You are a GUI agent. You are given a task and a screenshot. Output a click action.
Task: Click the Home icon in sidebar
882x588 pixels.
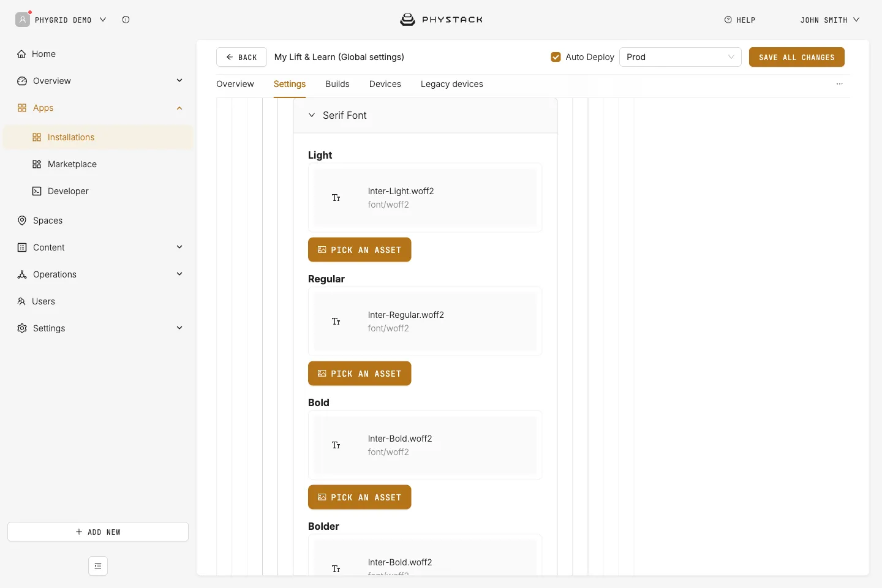tap(22, 54)
